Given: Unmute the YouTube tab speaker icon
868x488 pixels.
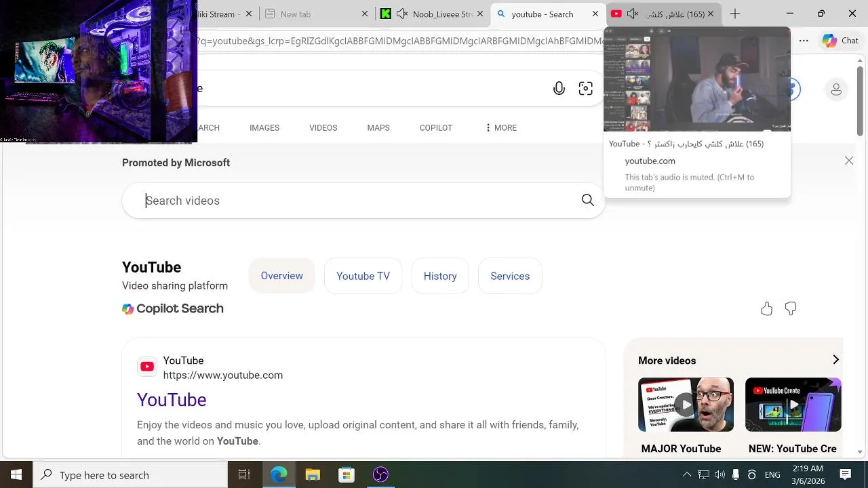Looking at the screenshot, I should pos(632,14).
